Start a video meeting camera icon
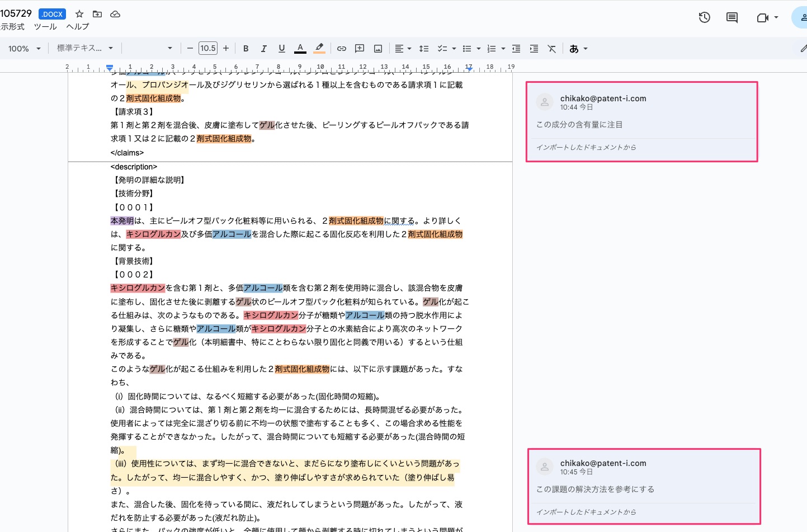Image resolution: width=807 pixels, height=532 pixels. tap(763, 18)
